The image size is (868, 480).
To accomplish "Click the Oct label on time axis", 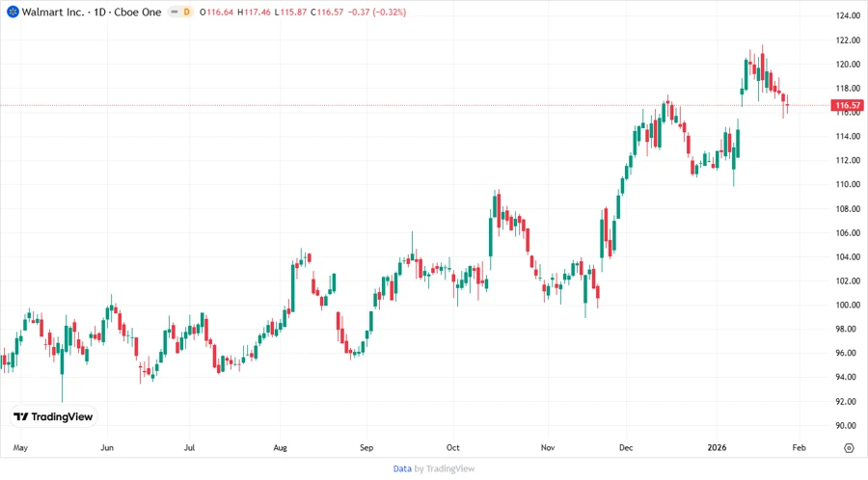I will [x=453, y=447].
